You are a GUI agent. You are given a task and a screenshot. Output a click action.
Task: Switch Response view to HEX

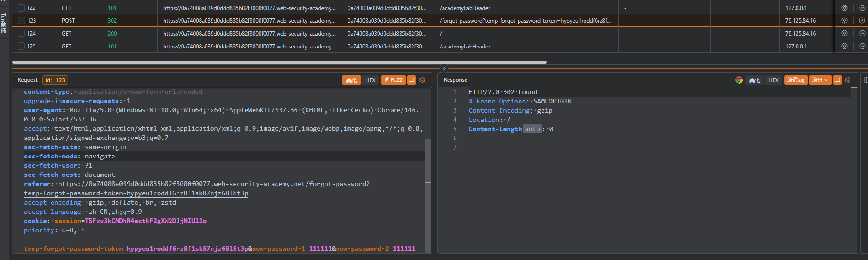[x=773, y=80]
